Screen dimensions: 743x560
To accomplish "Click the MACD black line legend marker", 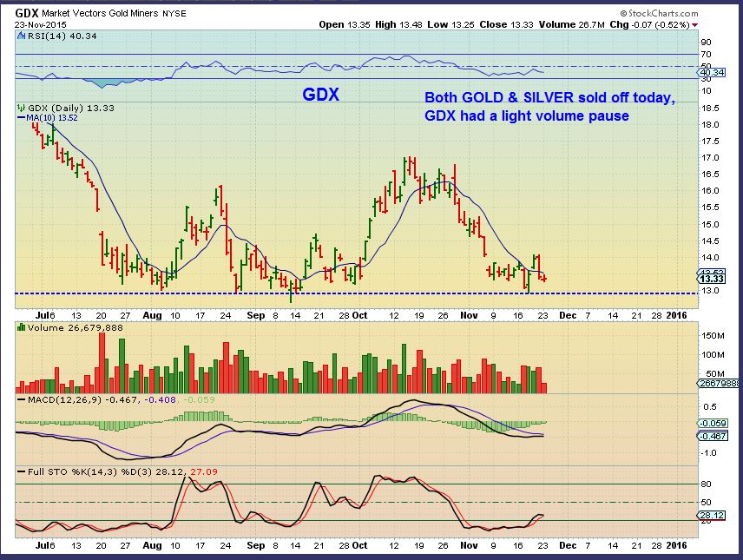I will coord(22,399).
